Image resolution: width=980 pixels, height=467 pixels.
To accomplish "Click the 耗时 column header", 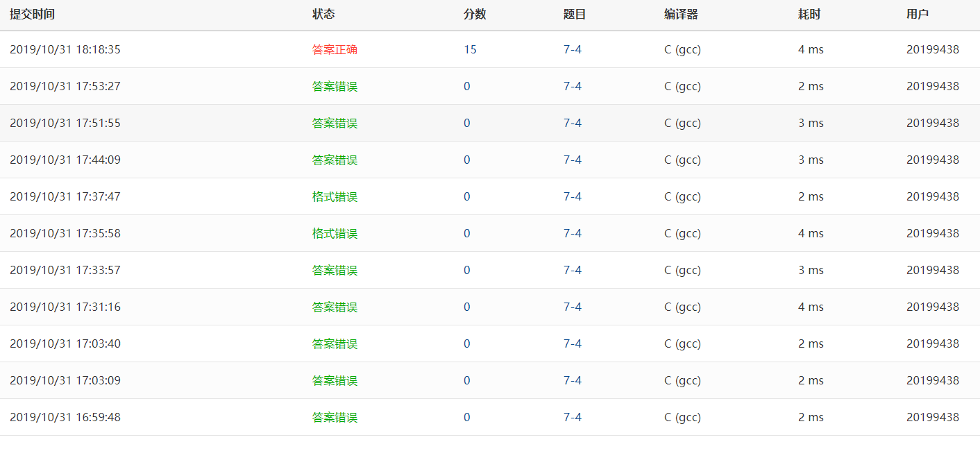I will pos(809,15).
